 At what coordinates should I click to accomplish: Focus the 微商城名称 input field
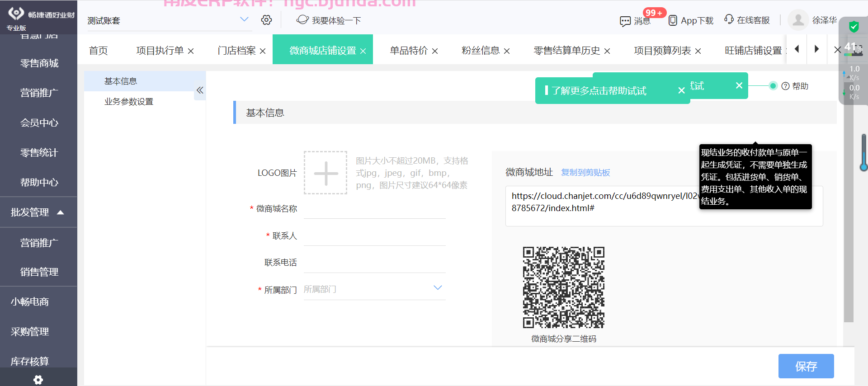click(x=374, y=209)
